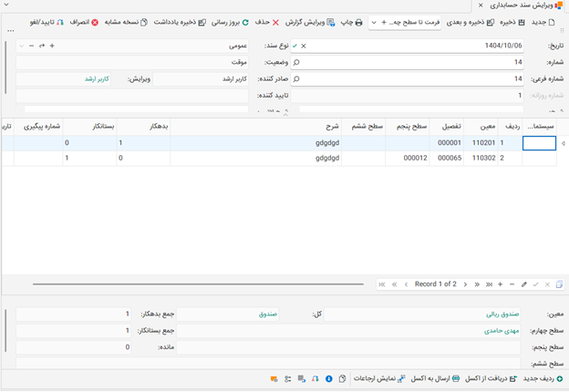Click ذخیره و بعدی (save and next)

coord(470,23)
